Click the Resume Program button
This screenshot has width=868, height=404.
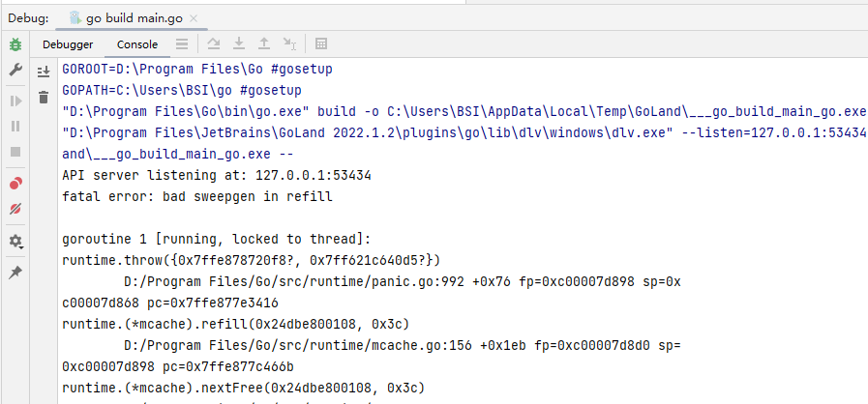(15, 101)
